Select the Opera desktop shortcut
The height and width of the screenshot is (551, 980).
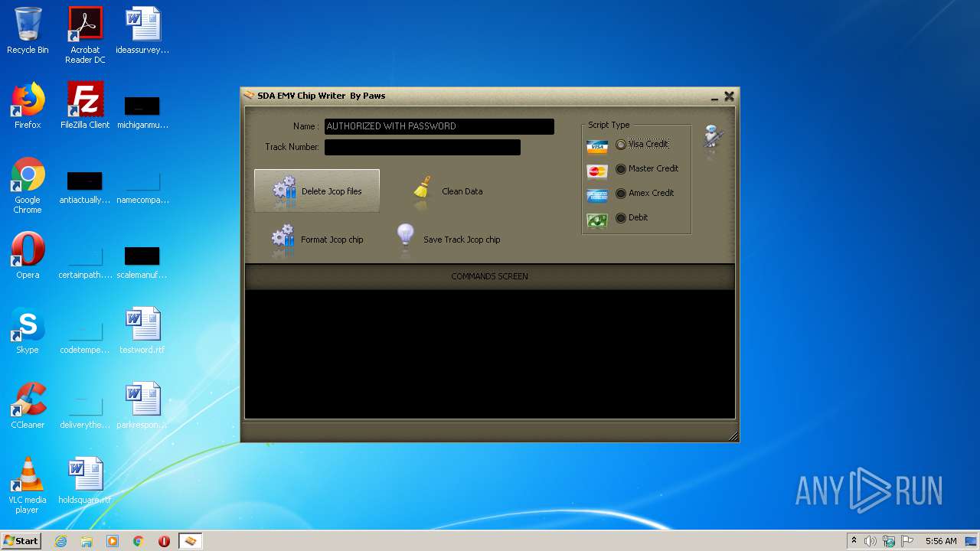tap(28, 256)
